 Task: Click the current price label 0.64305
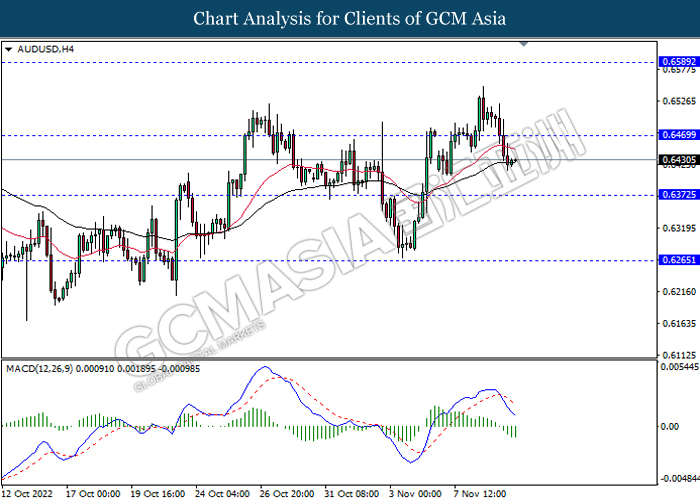pos(679,159)
